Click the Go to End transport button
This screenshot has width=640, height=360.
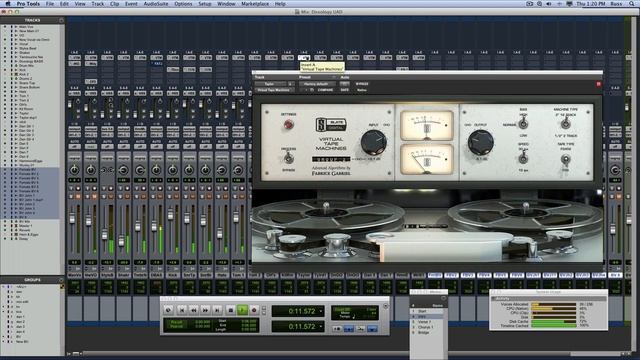coord(217,311)
